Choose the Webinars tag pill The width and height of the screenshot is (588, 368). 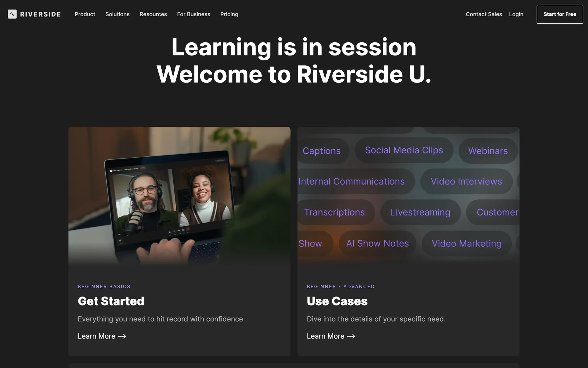click(488, 151)
